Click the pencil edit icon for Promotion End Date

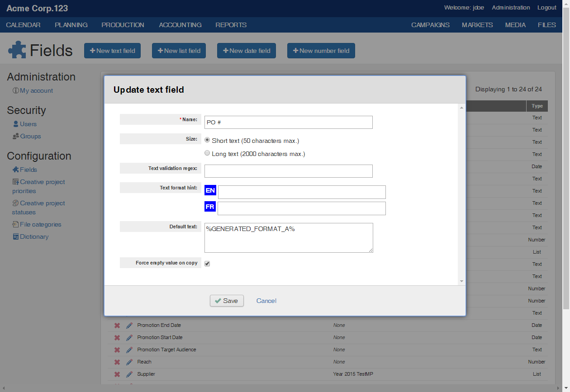pos(129,325)
